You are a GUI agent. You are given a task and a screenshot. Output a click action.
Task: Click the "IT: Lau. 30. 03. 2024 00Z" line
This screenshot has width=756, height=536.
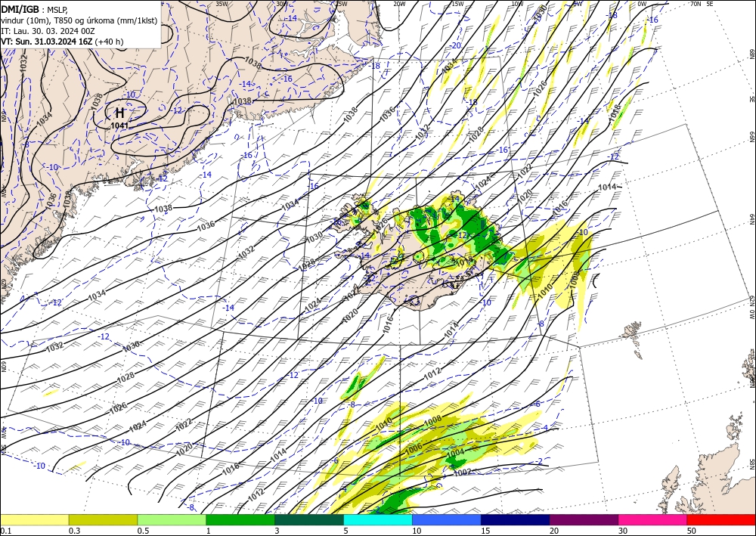point(48,31)
